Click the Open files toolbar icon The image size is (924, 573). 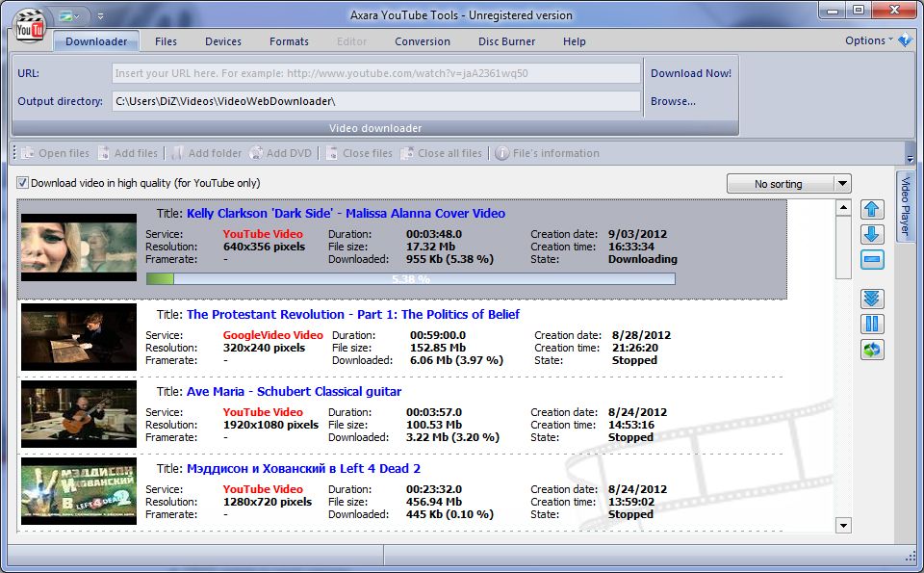point(27,153)
